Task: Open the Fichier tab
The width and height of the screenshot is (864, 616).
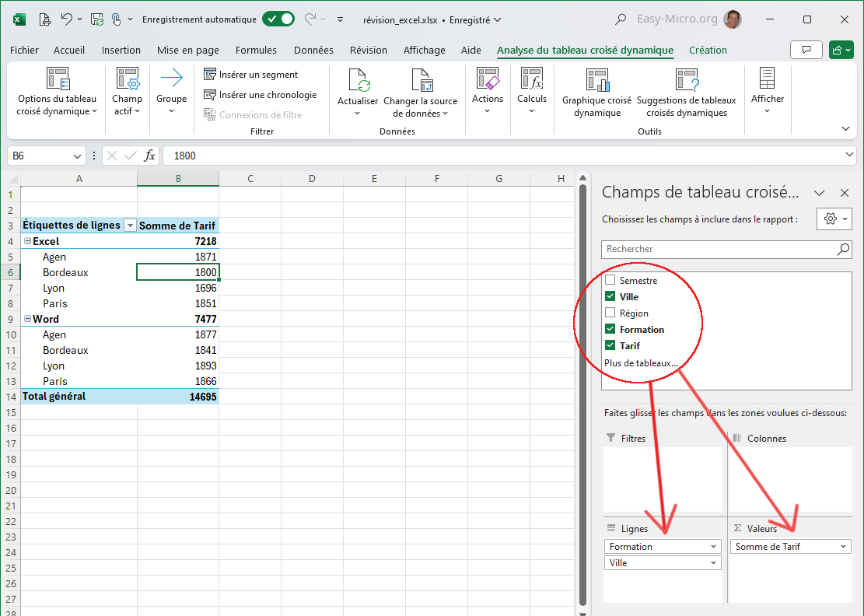Action: pos(24,50)
